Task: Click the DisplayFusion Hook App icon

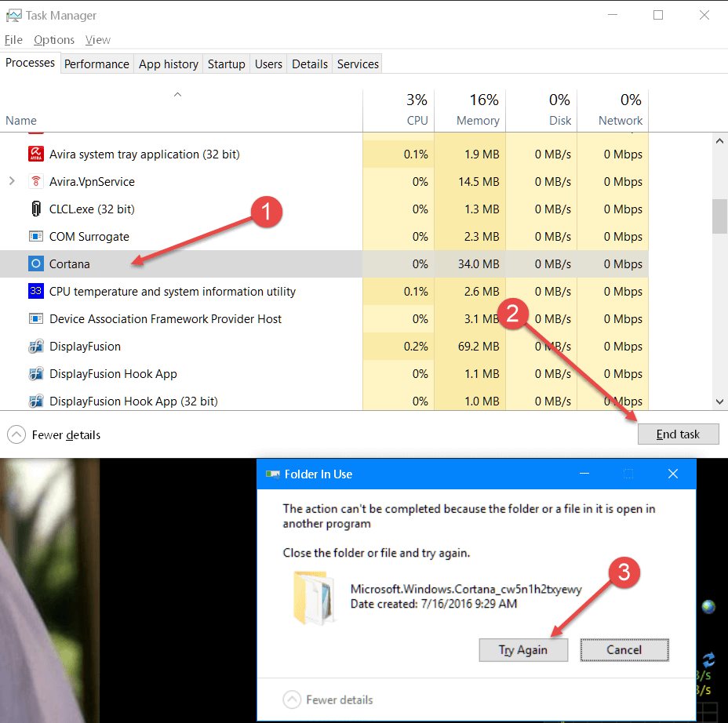Action: click(x=36, y=373)
